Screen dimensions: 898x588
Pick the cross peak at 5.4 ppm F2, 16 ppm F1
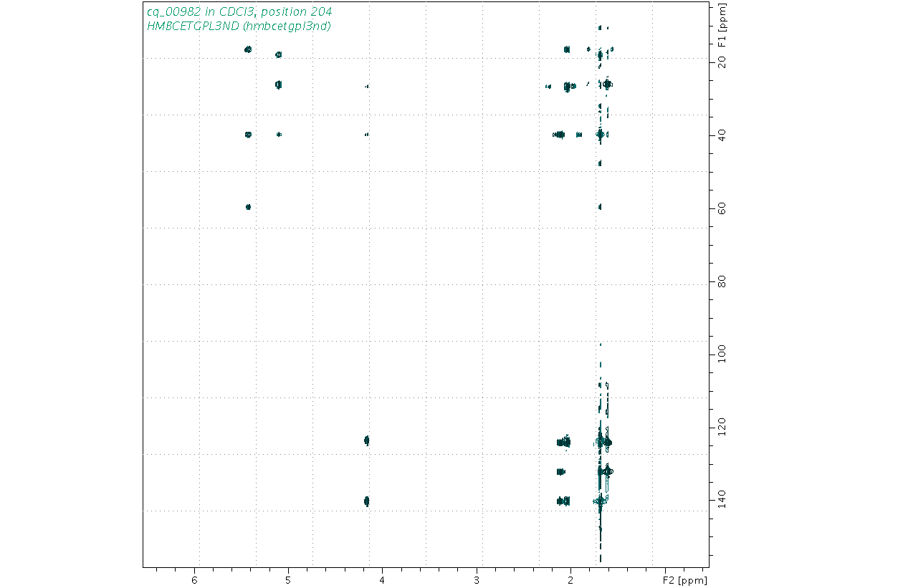pyautogui.click(x=248, y=49)
